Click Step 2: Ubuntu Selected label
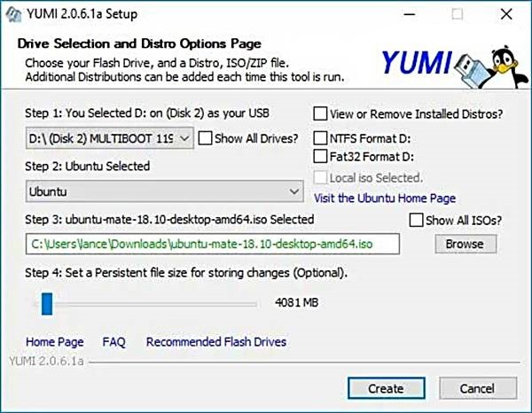Image resolution: width=532 pixels, height=413 pixels. [87, 166]
